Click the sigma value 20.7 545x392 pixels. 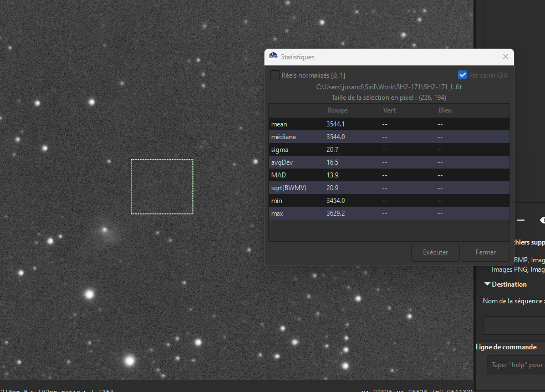(332, 150)
